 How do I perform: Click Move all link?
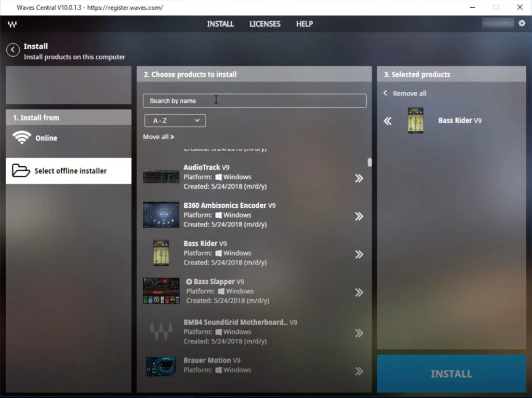point(158,137)
